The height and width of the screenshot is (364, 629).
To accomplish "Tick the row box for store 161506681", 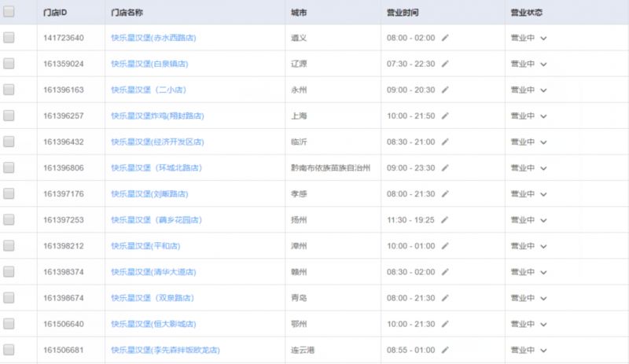I will tap(9, 350).
